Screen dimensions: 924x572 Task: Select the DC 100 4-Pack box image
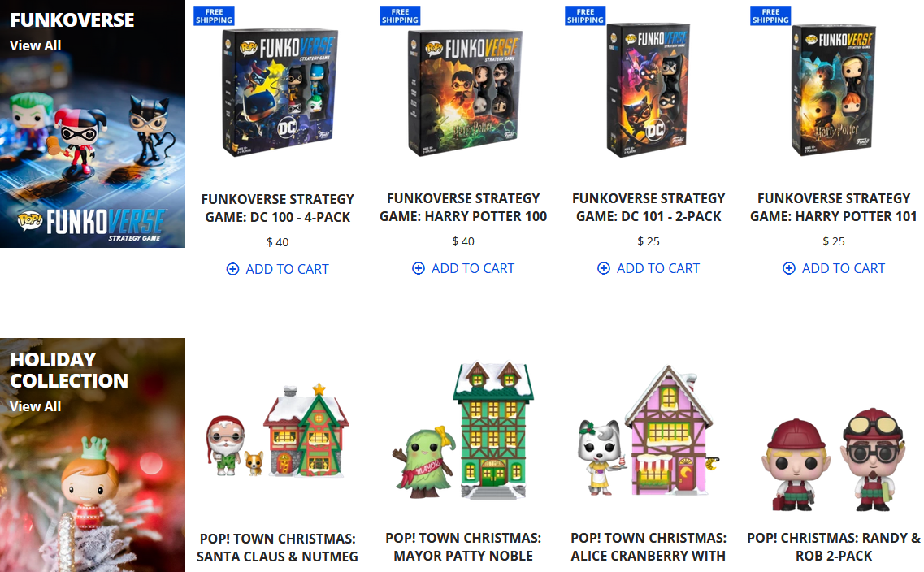click(x=280, y=92)
